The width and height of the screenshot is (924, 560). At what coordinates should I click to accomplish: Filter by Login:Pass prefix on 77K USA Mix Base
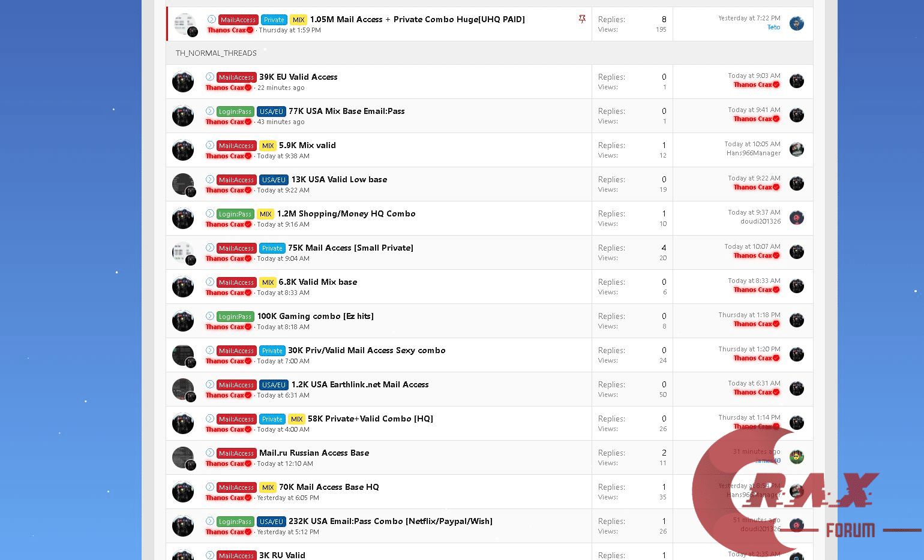[x=235, y=112]
